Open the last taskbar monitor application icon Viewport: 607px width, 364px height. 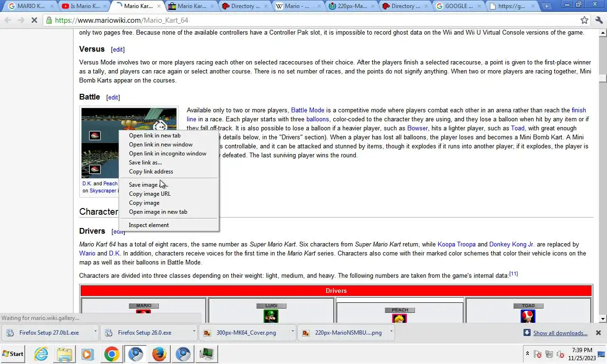(207, 354)
